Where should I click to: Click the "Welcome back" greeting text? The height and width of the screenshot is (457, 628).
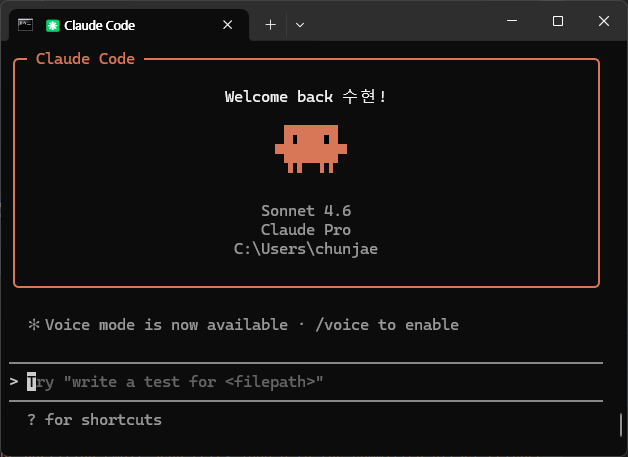tap(305, 97)
